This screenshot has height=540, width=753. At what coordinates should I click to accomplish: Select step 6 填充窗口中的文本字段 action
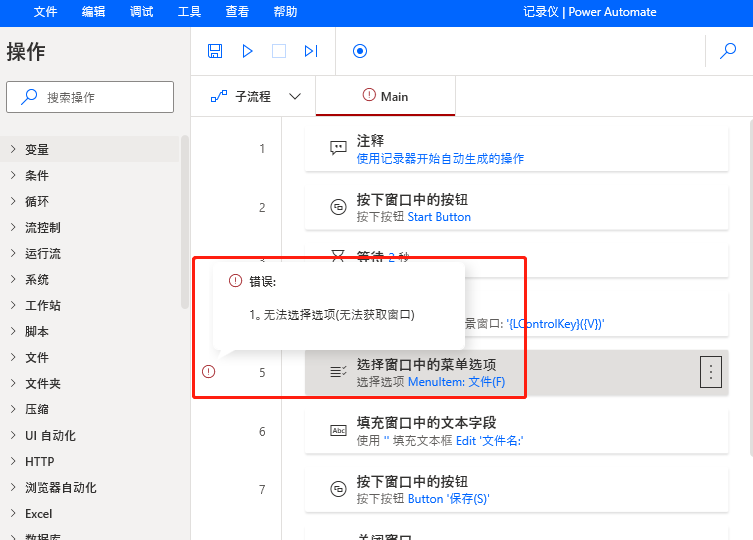(x=516, y=431)
